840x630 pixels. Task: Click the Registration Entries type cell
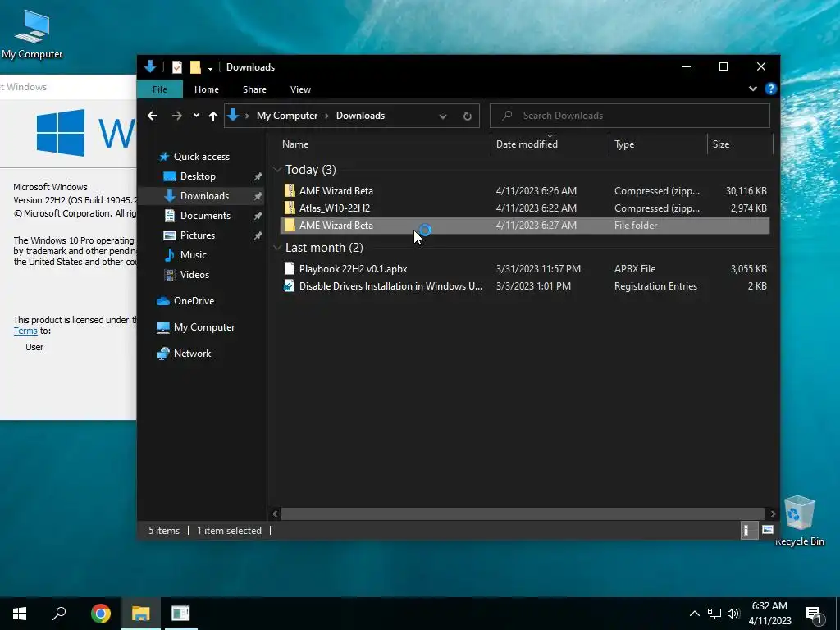point(655,286)
